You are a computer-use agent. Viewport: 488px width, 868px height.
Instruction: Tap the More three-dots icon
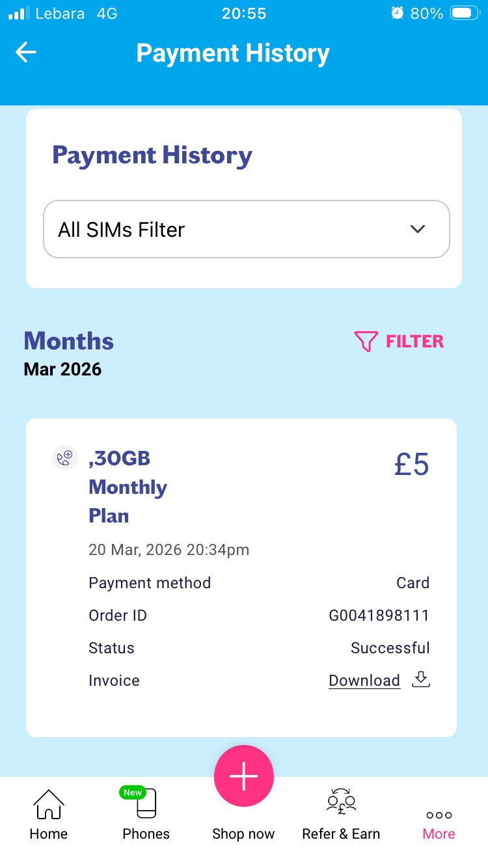tap(439, 815)
